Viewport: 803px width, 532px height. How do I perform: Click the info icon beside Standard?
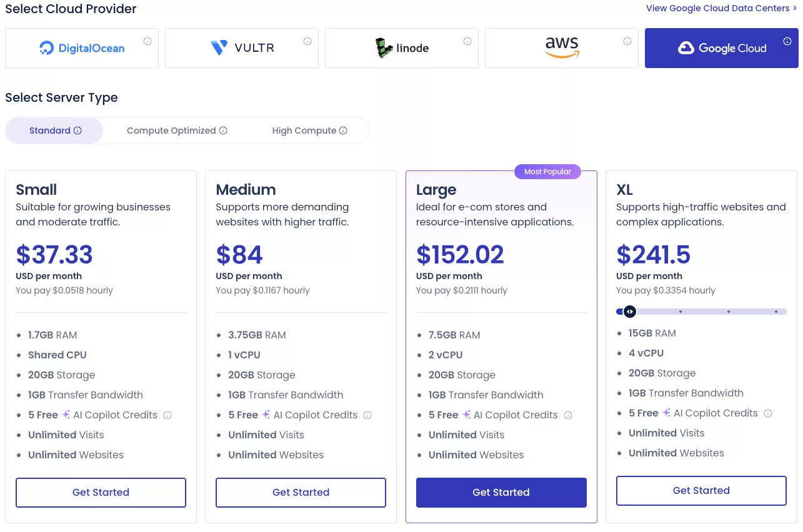77,131
